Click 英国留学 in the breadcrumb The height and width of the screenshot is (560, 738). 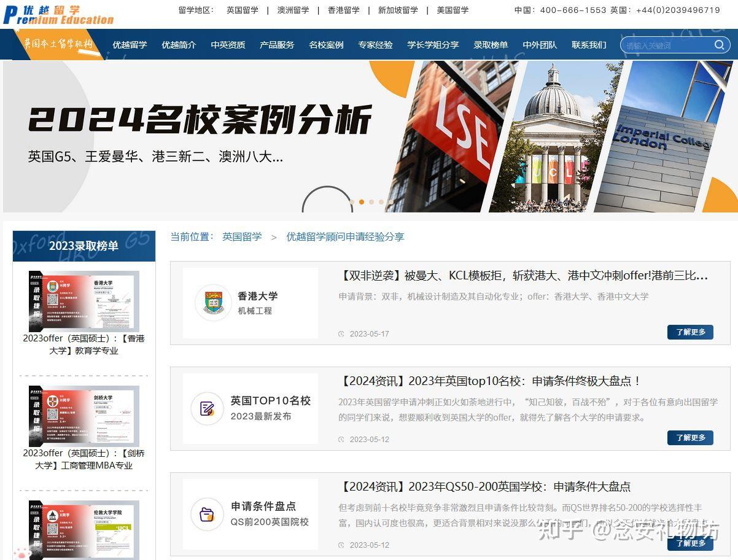point(242,236)
